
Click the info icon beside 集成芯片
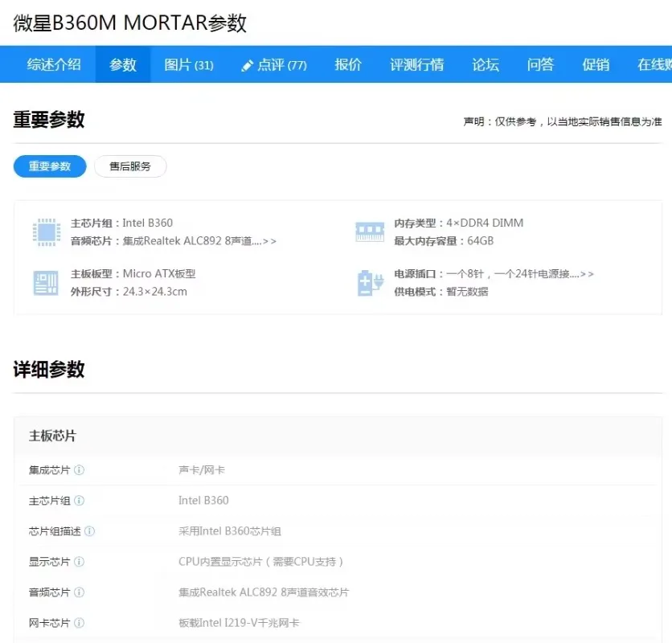(x=80, y=470)
